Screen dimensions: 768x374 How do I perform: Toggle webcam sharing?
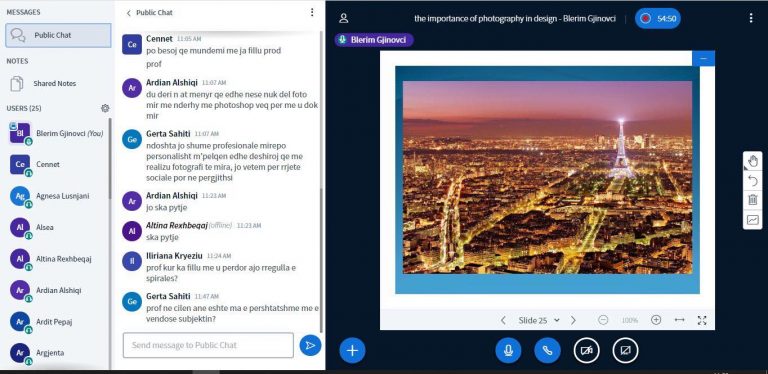pyautogui.click(x=586, y=351)
